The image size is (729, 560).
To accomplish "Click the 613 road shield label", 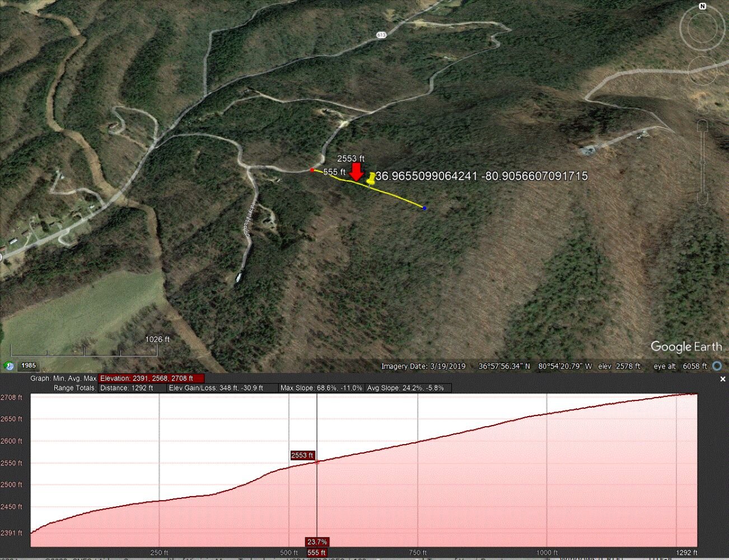I will coord(381,35).
